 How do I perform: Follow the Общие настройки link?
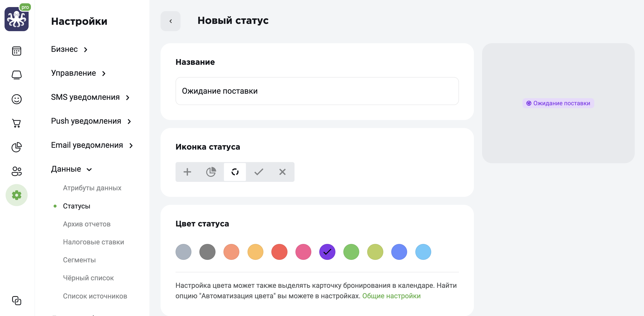point(391,296)
